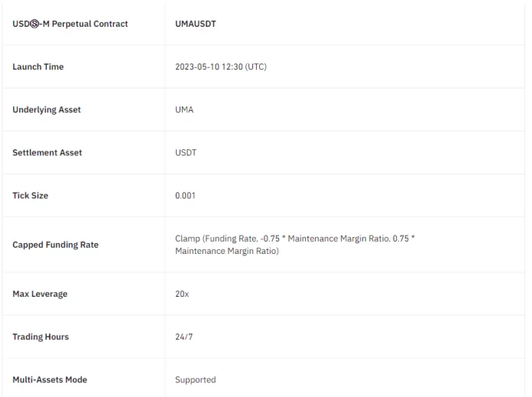Select the UMA underlying asset value
Viewport: 532px width, 397px height.
point(184,109)
